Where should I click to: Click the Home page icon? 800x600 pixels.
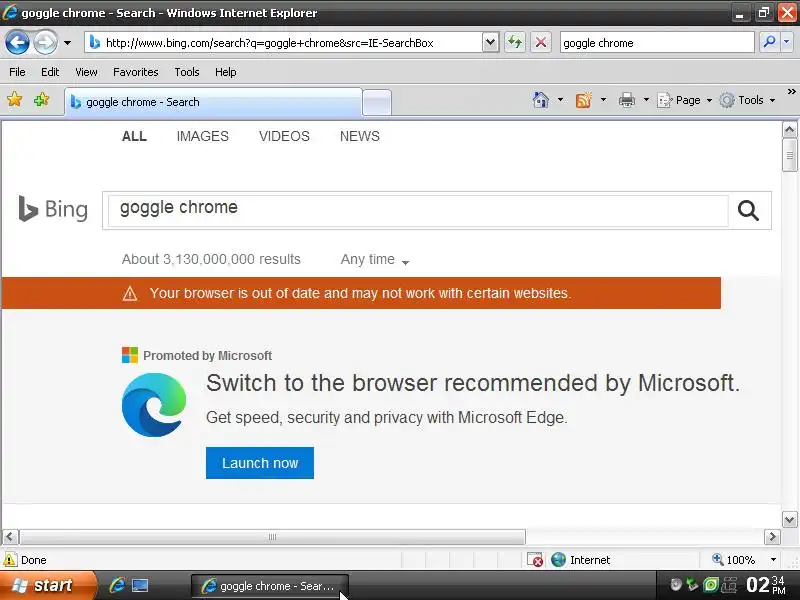click(541, 99)
